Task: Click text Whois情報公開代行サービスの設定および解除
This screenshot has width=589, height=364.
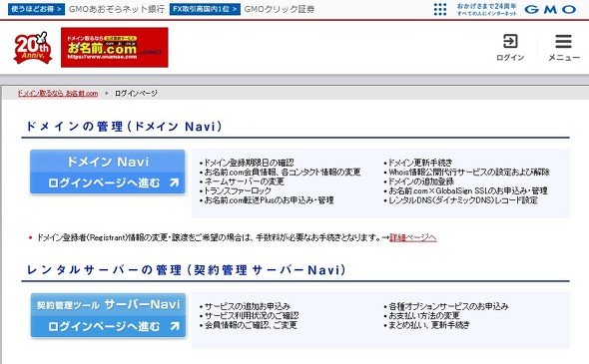Action: 469,172
